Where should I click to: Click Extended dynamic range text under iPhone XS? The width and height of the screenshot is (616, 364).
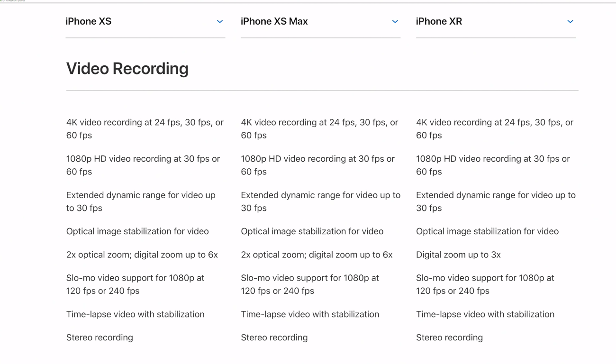[x=141, y=201]
